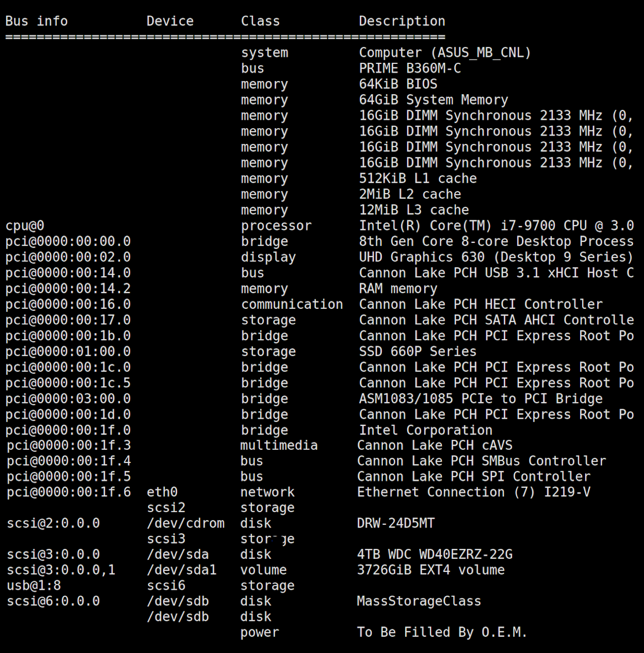Image resolution: width=644 pixels, height=653 pixels.
Task: Click the Class column header
Action: pyautogui.click(x=260, y=21)
